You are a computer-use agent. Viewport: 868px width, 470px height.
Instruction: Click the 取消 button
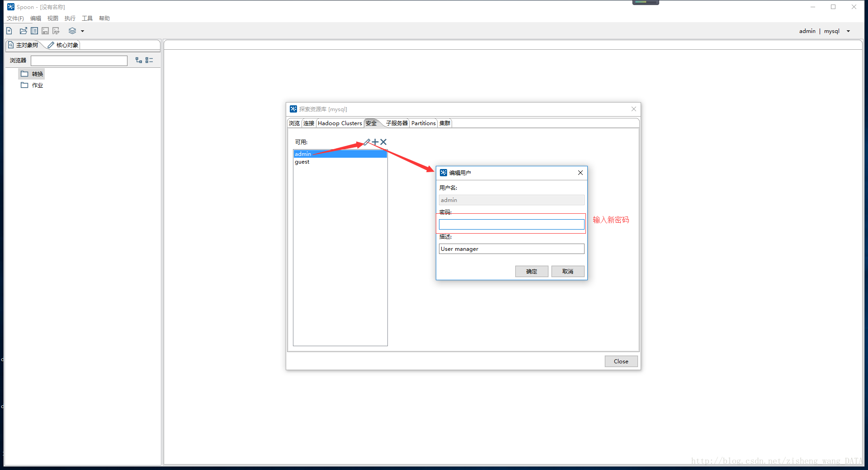(568, 271)
